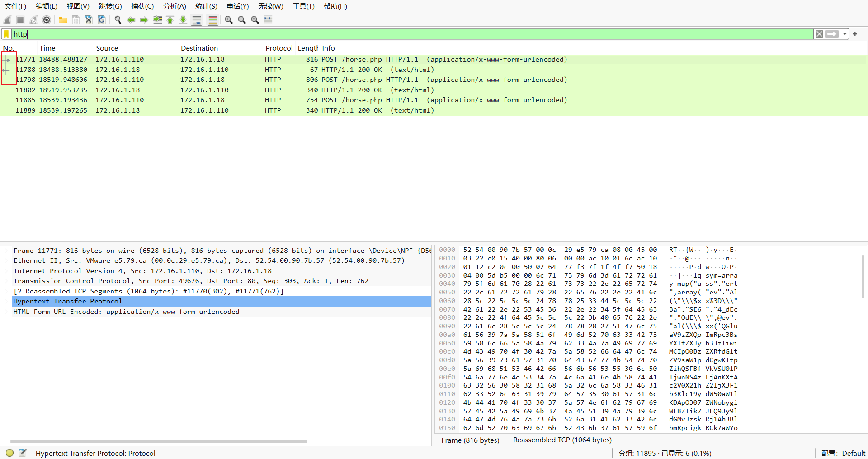Open the 文件(F) menu
Screen dimensions: 868x459
(x=15, y=6)
